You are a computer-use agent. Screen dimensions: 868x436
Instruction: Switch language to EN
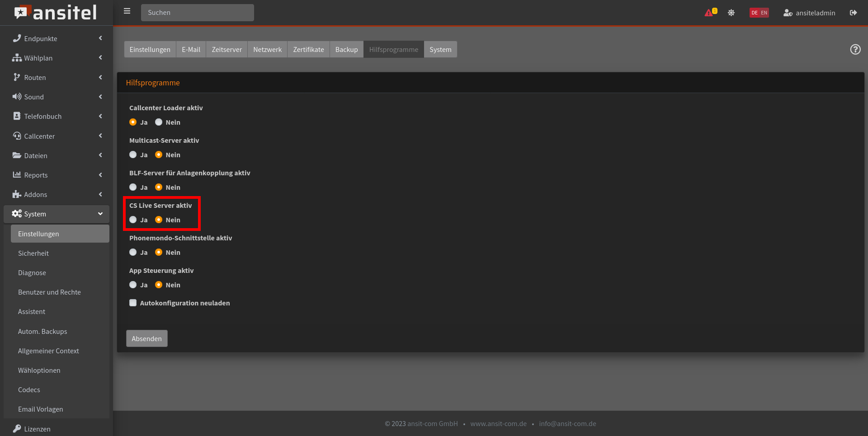[x=764, y=13]
